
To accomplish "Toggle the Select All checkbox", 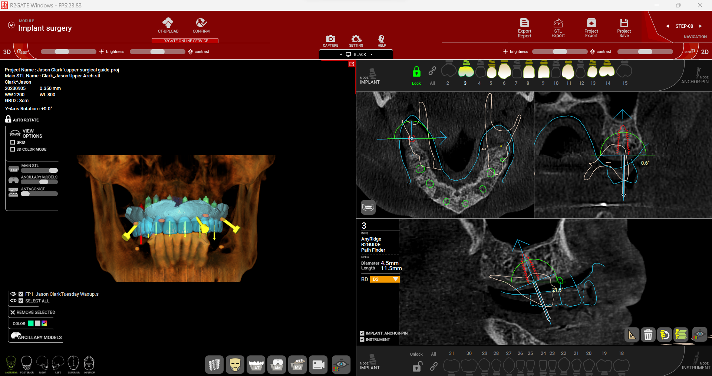I will pos(21,301).
